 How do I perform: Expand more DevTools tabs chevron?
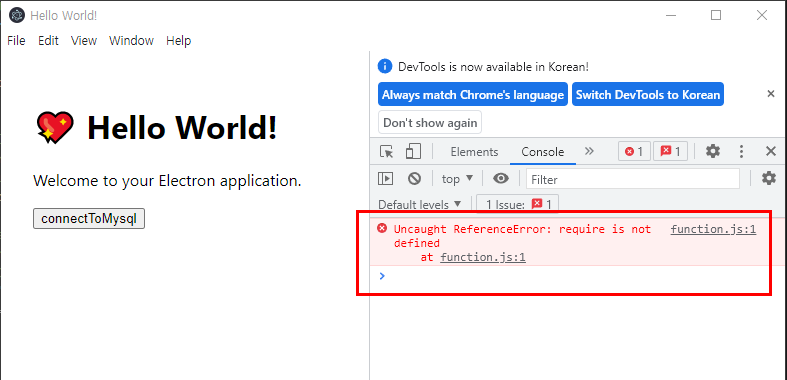(589, 151)
